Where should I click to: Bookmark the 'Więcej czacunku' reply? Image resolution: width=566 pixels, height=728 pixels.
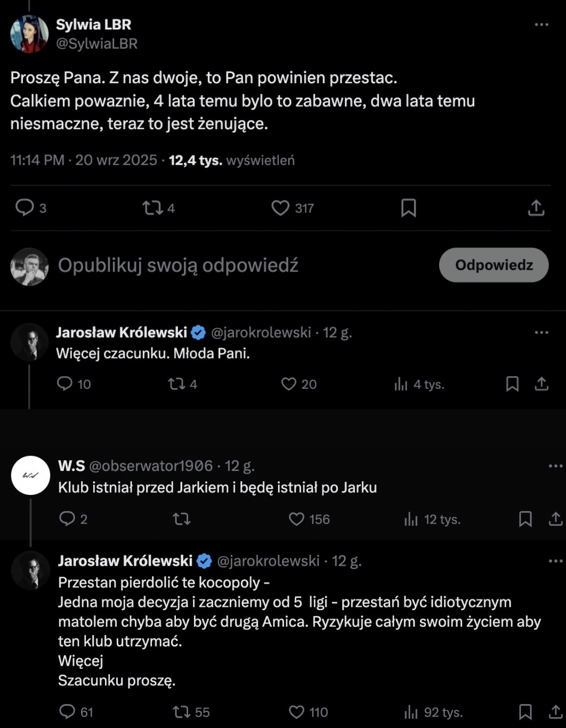(x=512, y=384)
